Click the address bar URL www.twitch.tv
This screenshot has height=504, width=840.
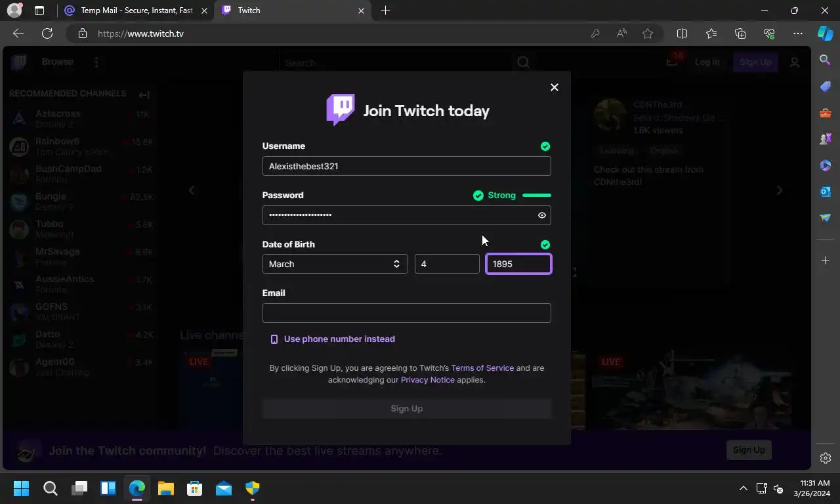click(x=140, y=33)
